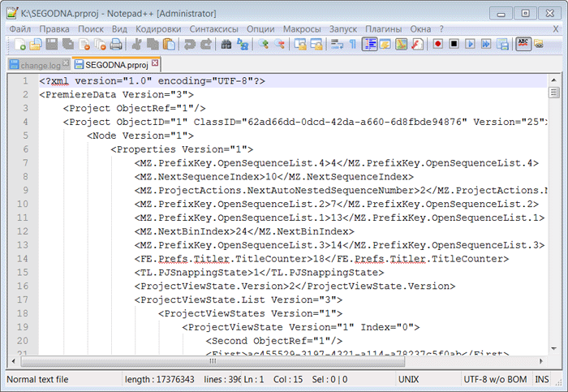Click the Zoom In magnifier icon
Screen dimensions: 568x392
[x=264, y=44]
